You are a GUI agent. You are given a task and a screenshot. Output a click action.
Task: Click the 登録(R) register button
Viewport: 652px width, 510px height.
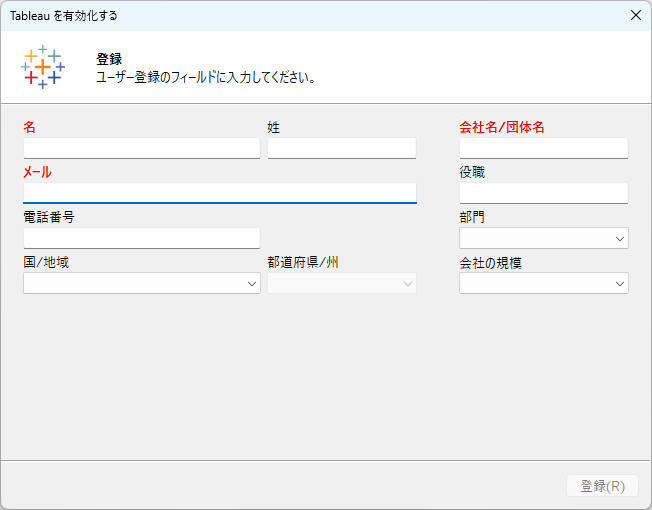(603, 485)
